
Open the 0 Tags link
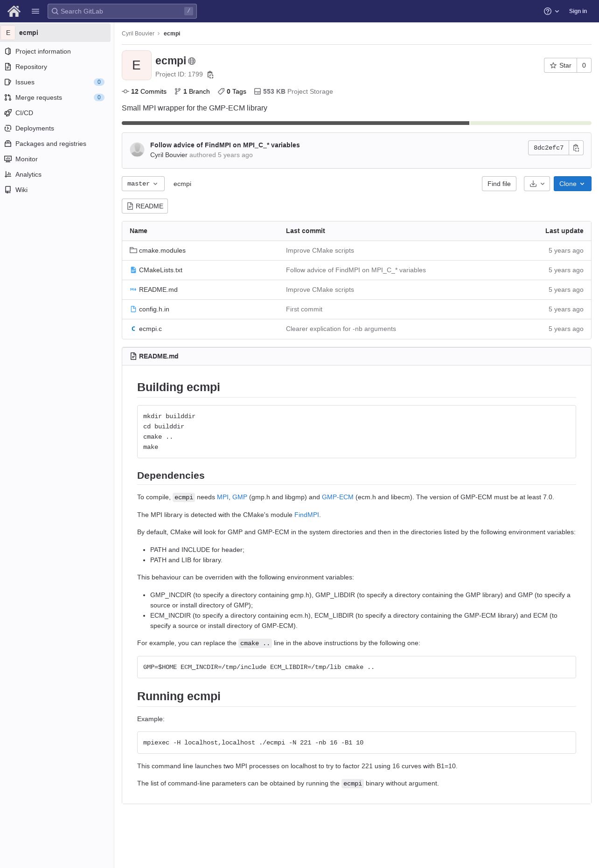point(232,91)
